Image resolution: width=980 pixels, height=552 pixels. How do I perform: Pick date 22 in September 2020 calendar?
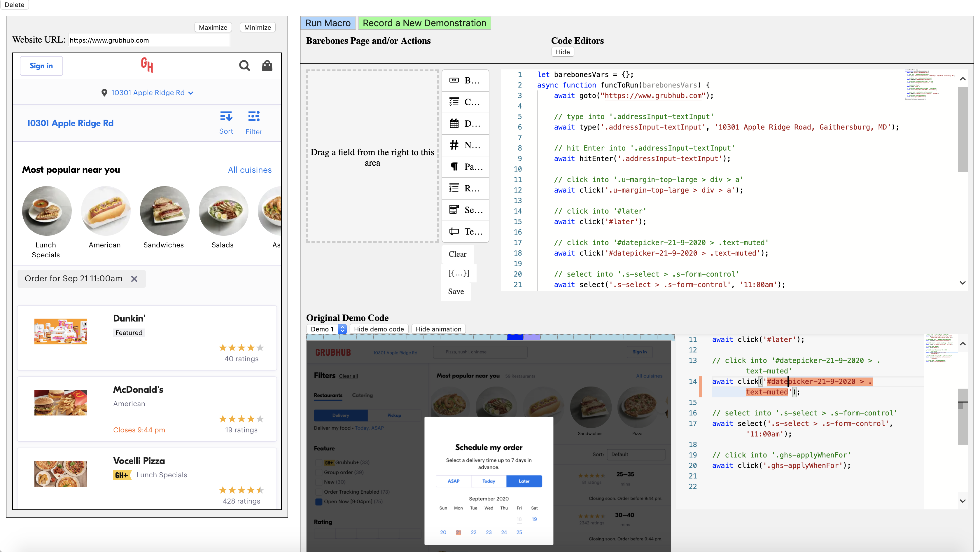point(473,532)
